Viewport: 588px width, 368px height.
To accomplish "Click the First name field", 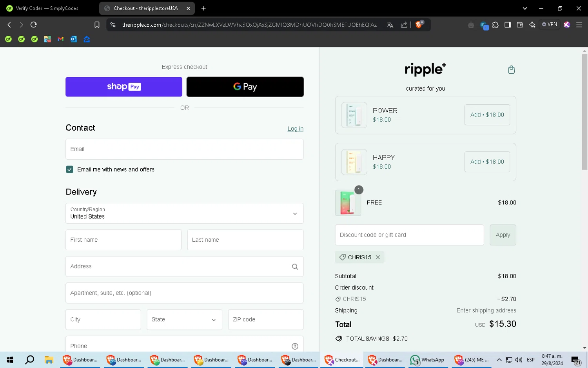I will click(x=123, y=240).
